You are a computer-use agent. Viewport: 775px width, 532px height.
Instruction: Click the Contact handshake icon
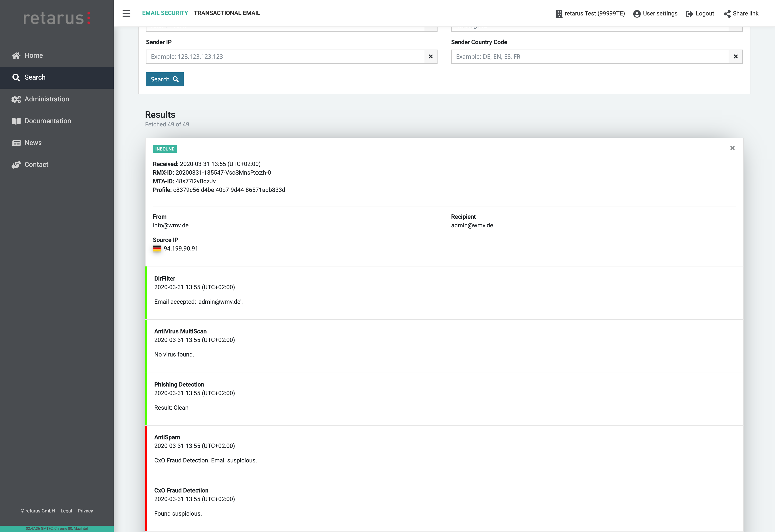[16, 165]
